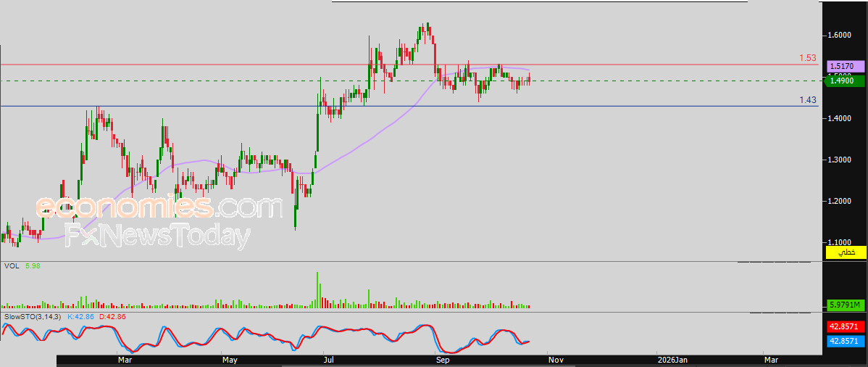868x367 pixels.
Task: Click the tallest green volume bar
Action: coord(318,290)
